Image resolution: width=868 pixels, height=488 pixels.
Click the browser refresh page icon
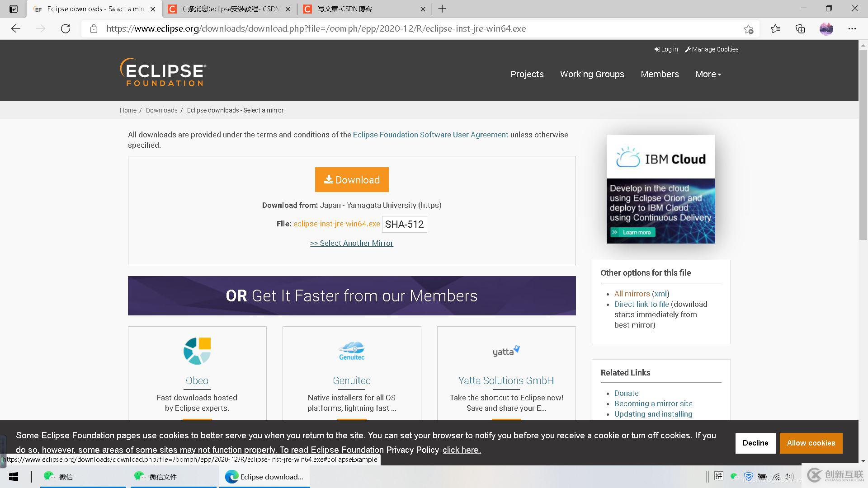pyautogui.click(x=66, y=28)
